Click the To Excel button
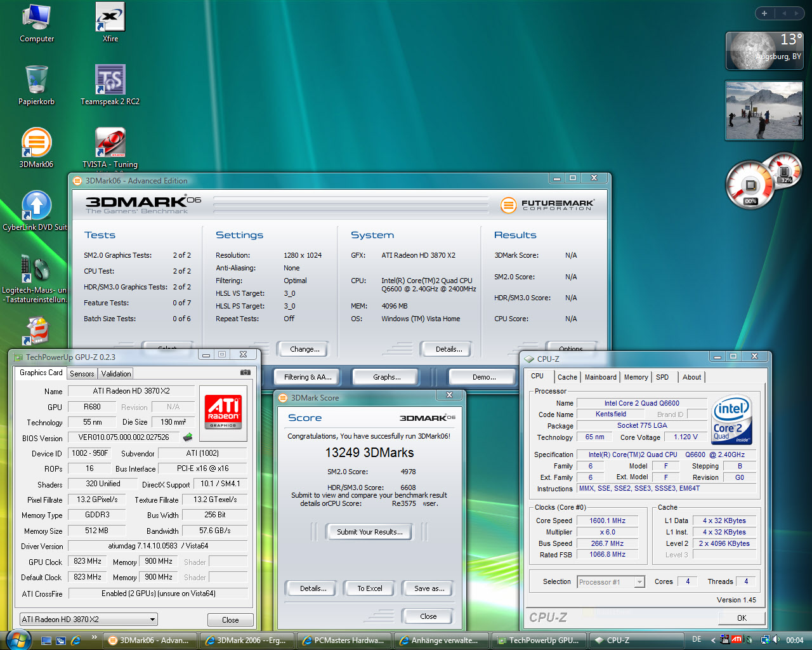Image resolution: width=812 pixels, height=650 pixels. 369,588
